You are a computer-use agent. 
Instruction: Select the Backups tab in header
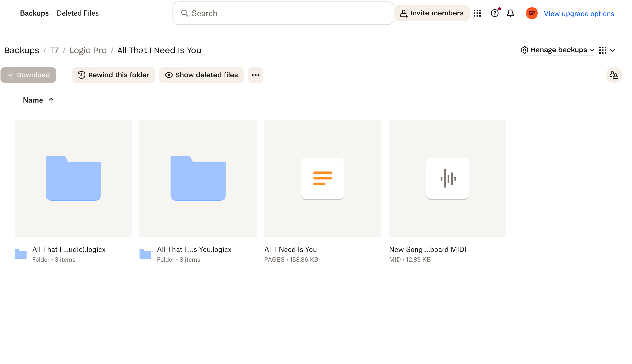(34, 13)
